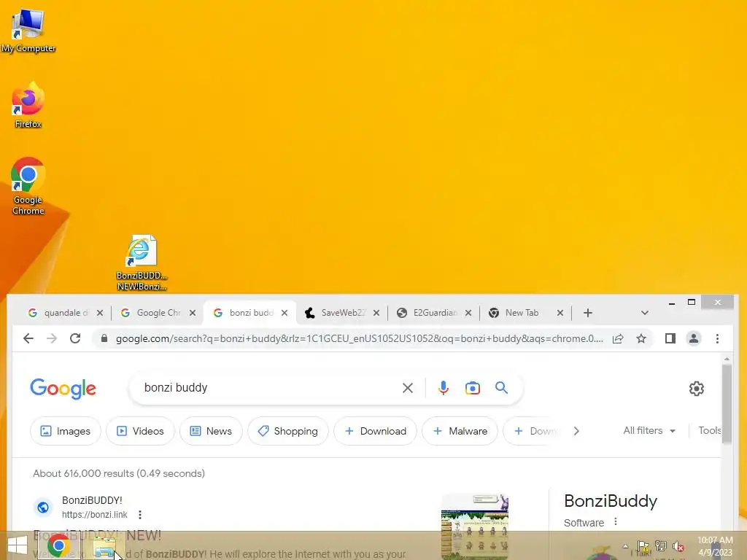Viewport: 747px width, 560px height.
Task: Close the E2Guardian tab
Action: pos(468,313)
